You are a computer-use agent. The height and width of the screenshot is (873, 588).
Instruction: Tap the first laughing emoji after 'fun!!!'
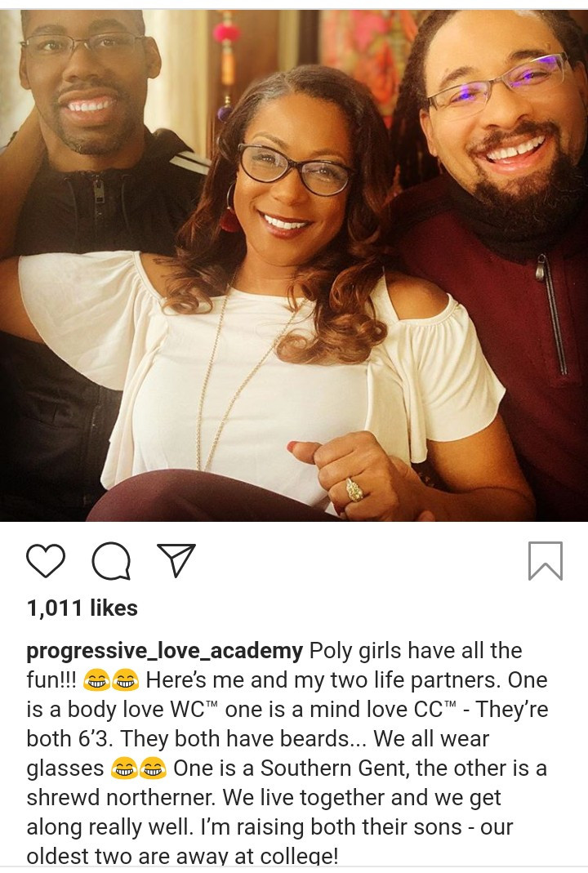point(96,680)
